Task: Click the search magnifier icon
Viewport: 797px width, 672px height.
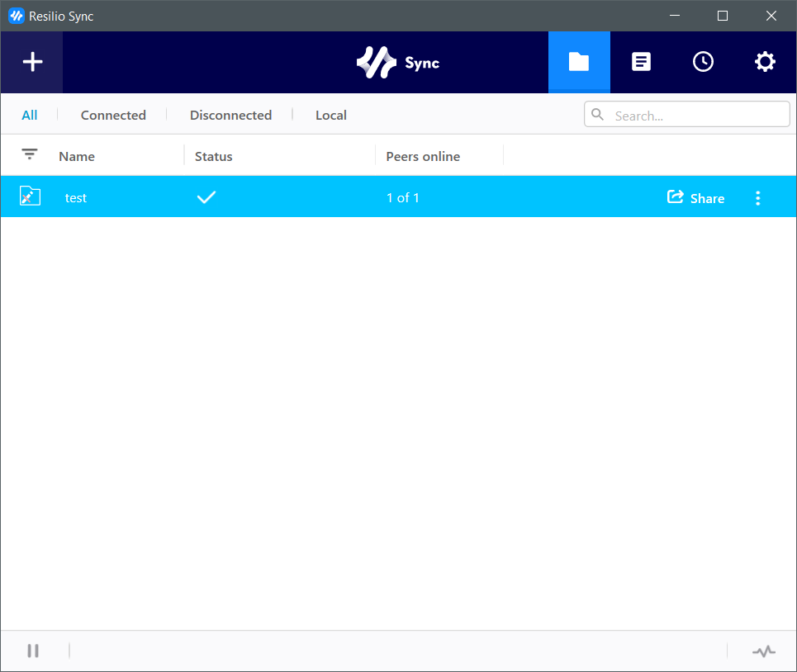Action: pos(598,114)
